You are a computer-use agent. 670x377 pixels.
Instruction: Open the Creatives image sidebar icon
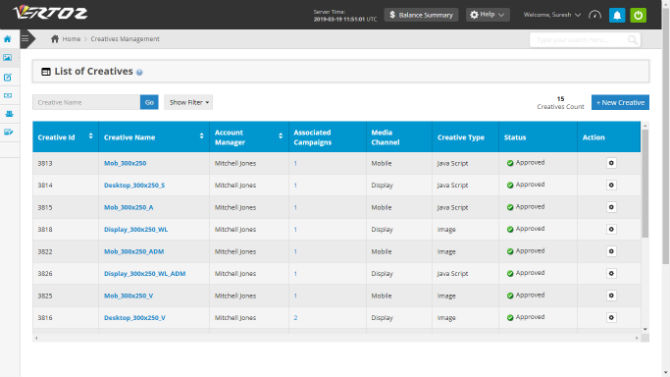[x=8, y=58]
